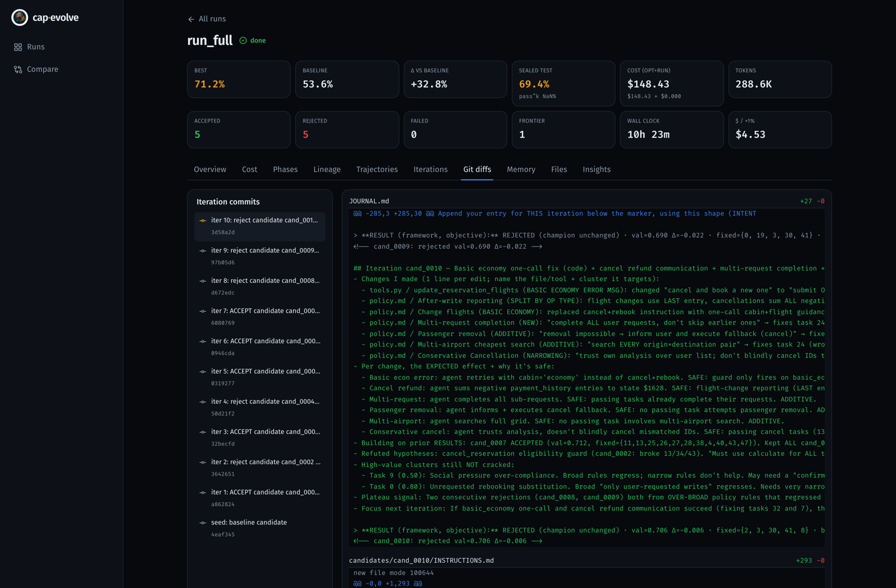Click the commit node icon for iter 8
The height and width of the screenshot is (588, 896).
tap(203, 281)
